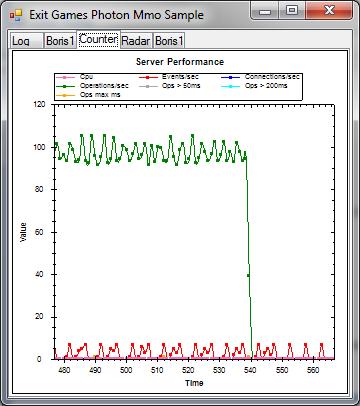Image resolution: width=360 pixels, height=406 pixels.
Task: Click the Ops > 200ms cyan legend marker
Action: click(x=231, y=86)
